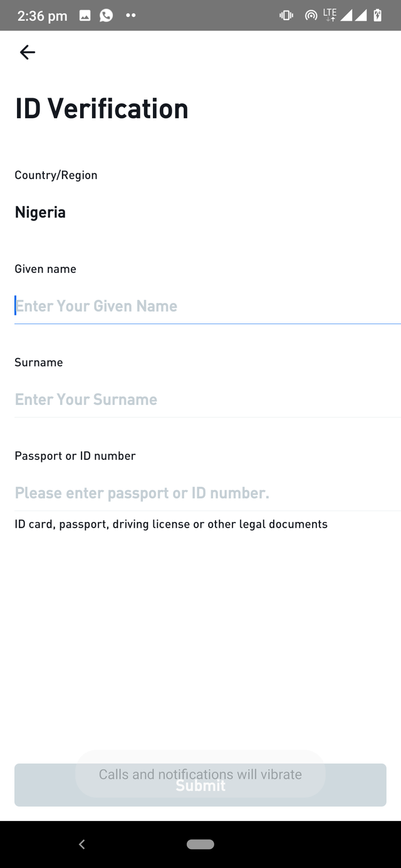Image resolution: width=401 pixels, height=868 pixels.
Task: Tap the status bar clock
Action: tap(42, 16)
